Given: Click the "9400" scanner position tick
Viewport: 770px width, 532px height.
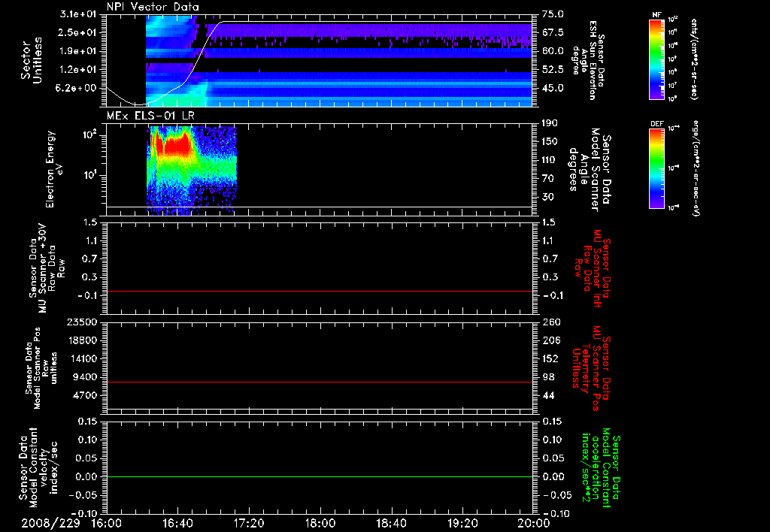Looking at the screenshot, I should [85, 377].
